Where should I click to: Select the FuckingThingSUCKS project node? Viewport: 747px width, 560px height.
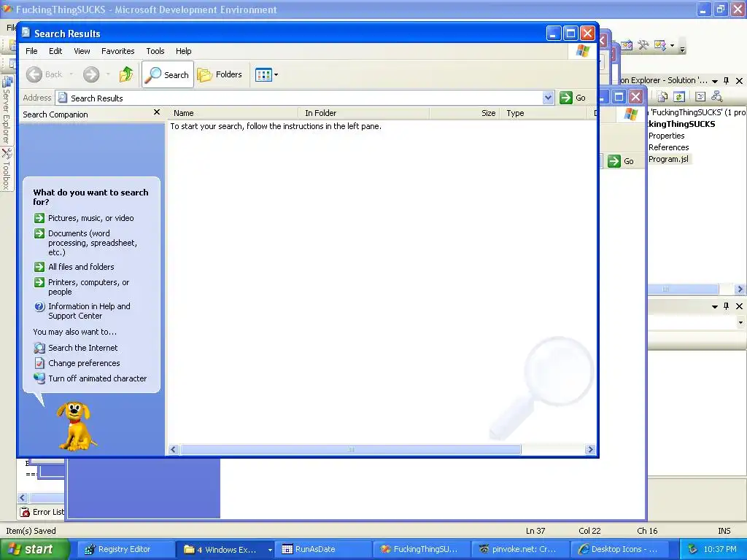pyautogui.click(x=682, y=124)
